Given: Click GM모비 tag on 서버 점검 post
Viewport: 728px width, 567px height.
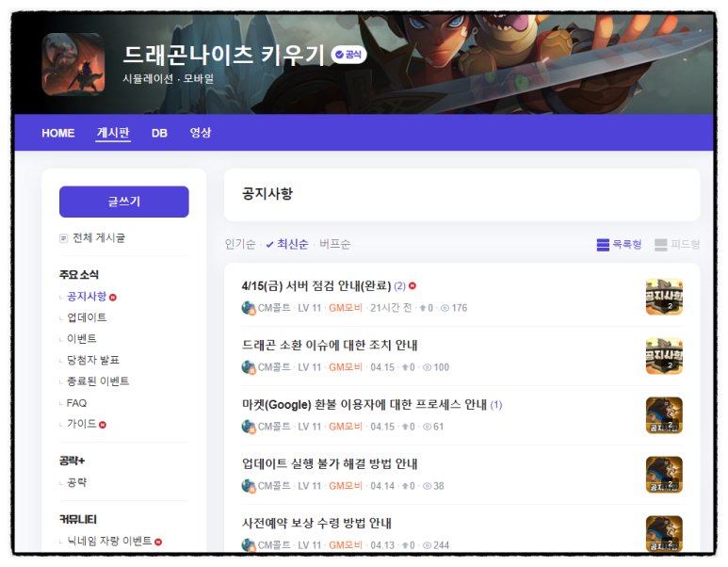Looking at the screenshot, I should [346, 308].
